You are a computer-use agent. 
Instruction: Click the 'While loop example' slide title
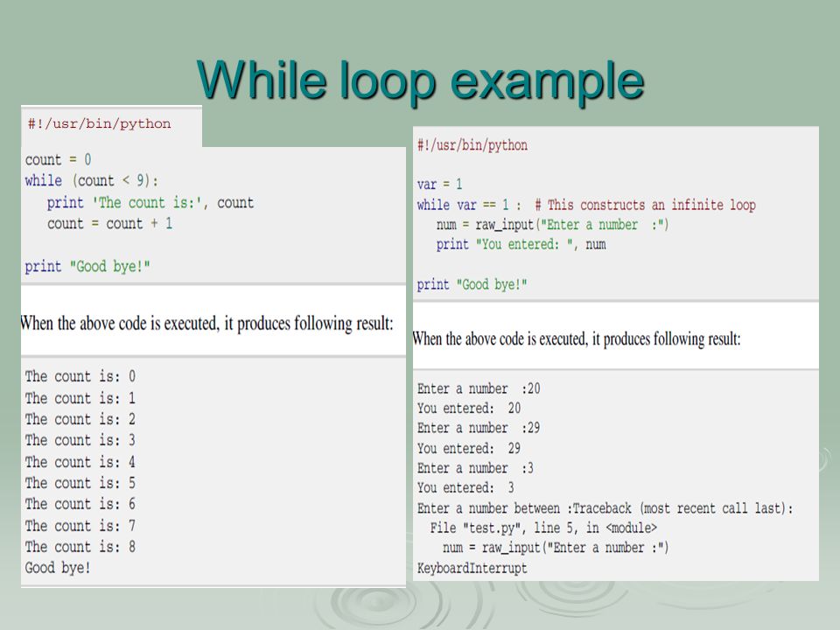pyautogui.click(x=421, y=81)
